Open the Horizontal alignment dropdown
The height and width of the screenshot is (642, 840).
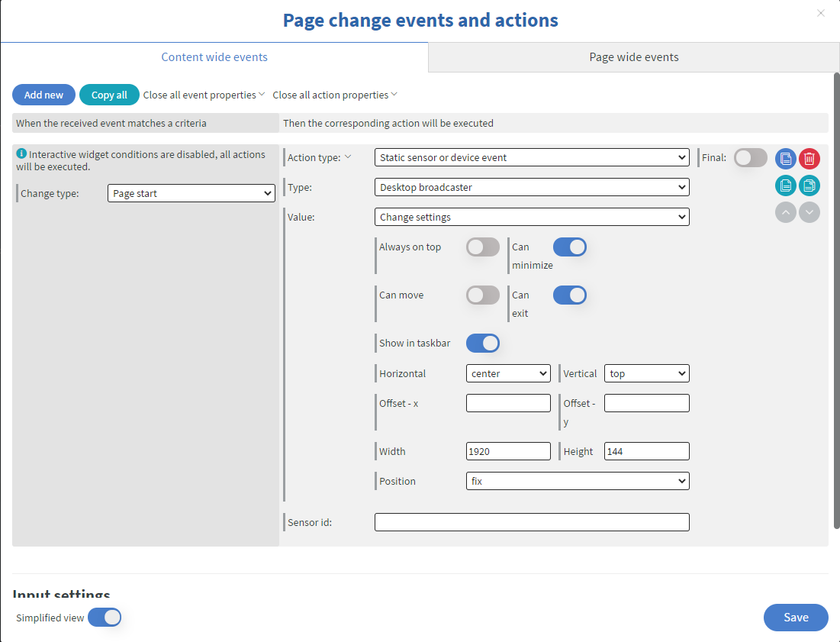click(x=508, y=373)
